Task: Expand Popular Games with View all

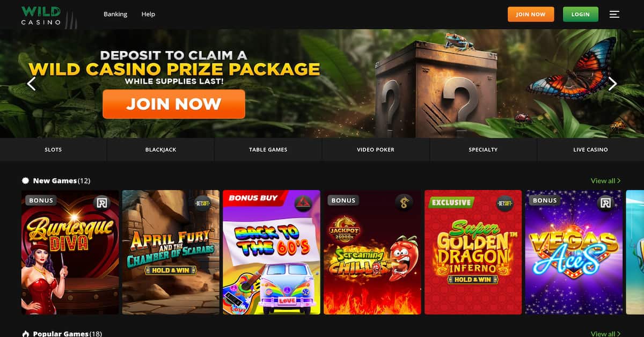Action: 605,334
